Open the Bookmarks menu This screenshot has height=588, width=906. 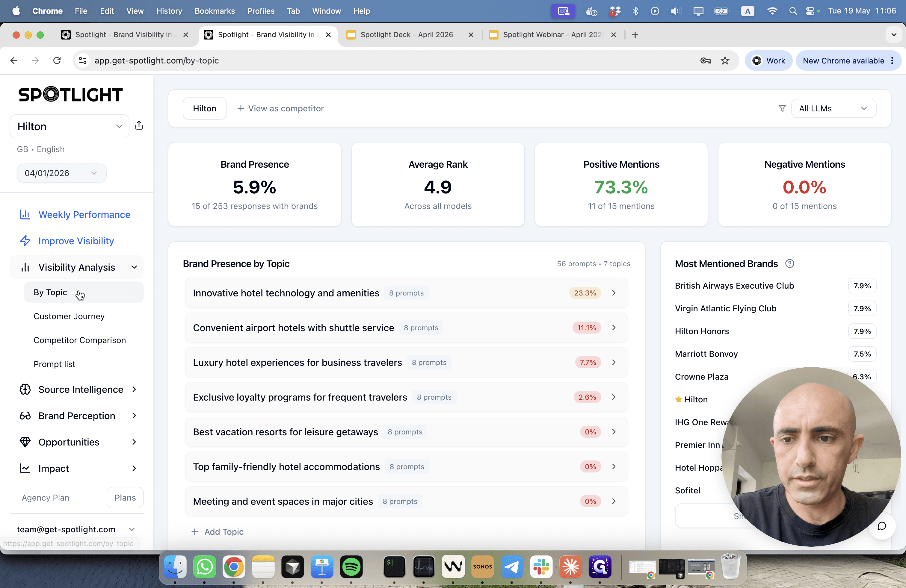click(215, 11)
